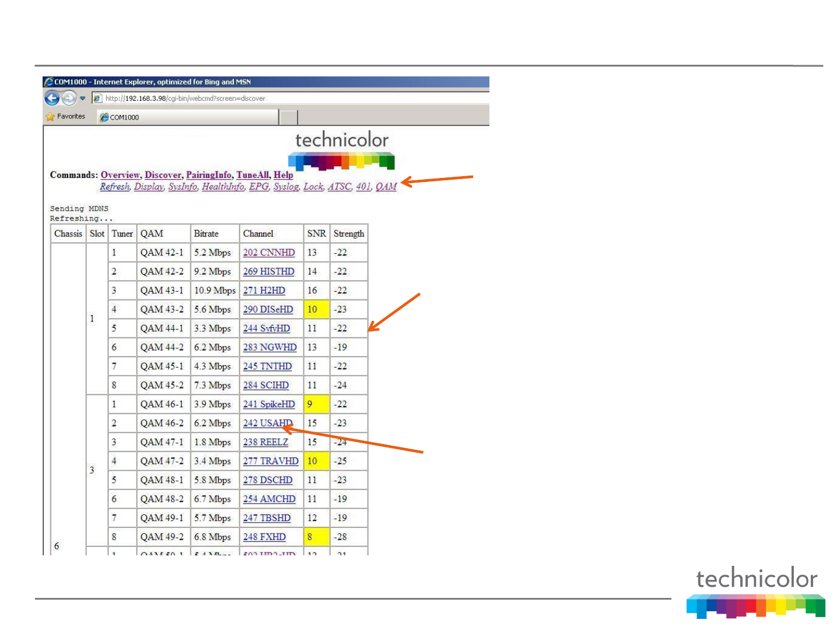
Task: Click the Lock link
Action: (x=313, y=187)
